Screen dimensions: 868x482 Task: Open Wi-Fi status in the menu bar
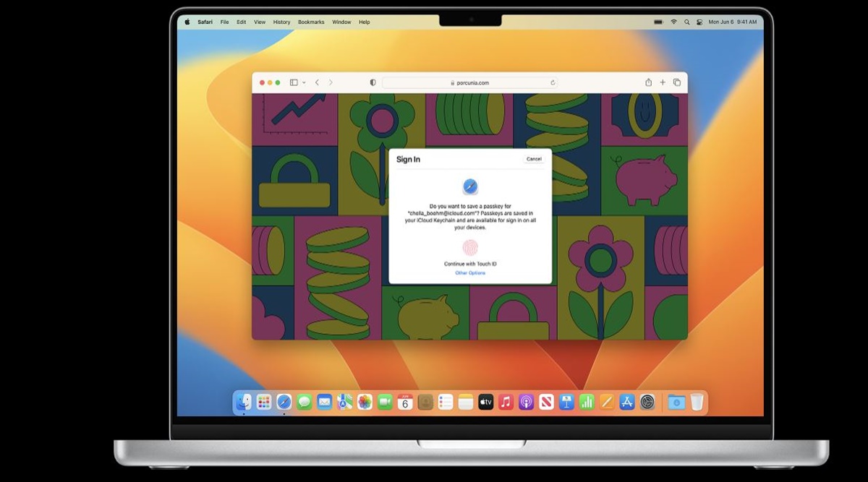tap(673, 22)
